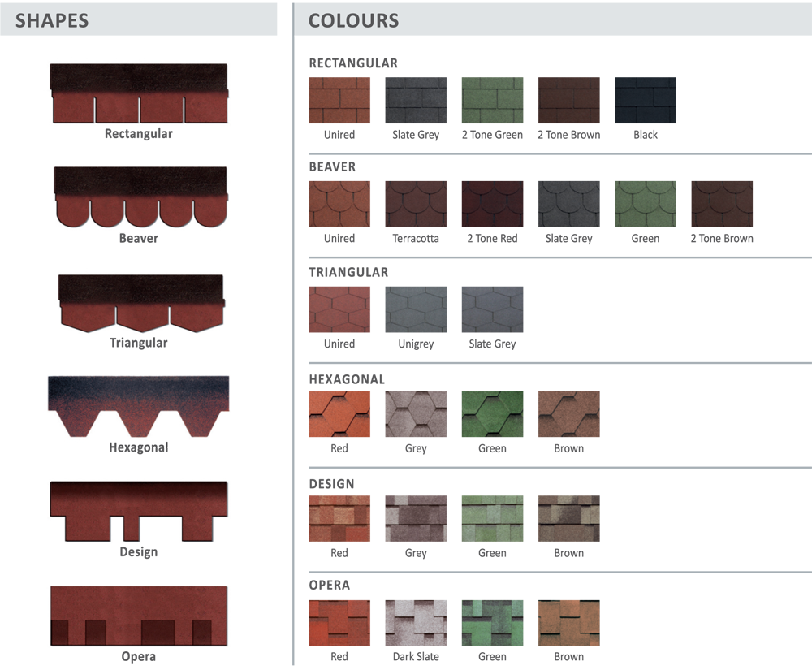Screen dimensions: 812x670
Task: Pick the red brick-pattern swatch in first row
Action: point(339,99)
